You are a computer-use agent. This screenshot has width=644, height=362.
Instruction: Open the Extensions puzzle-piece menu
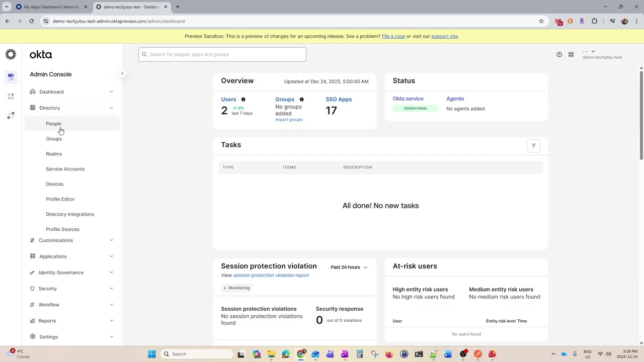point(594,21)
